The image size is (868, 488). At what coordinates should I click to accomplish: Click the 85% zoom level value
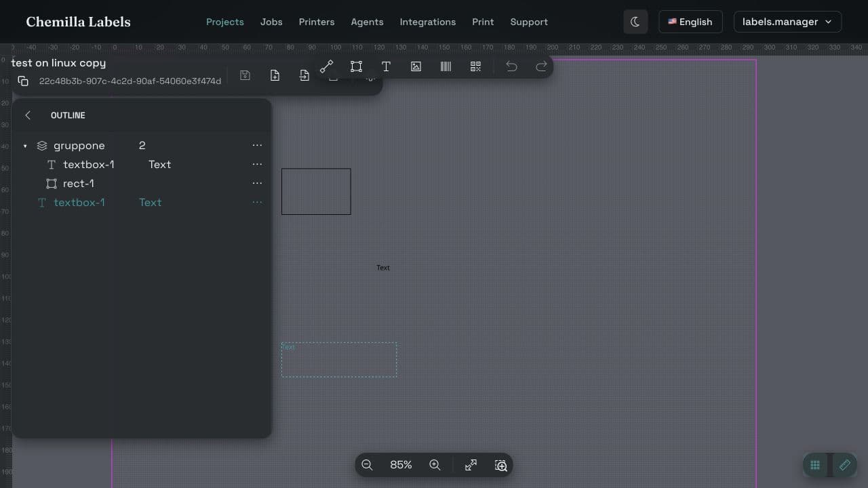(401, 465)
